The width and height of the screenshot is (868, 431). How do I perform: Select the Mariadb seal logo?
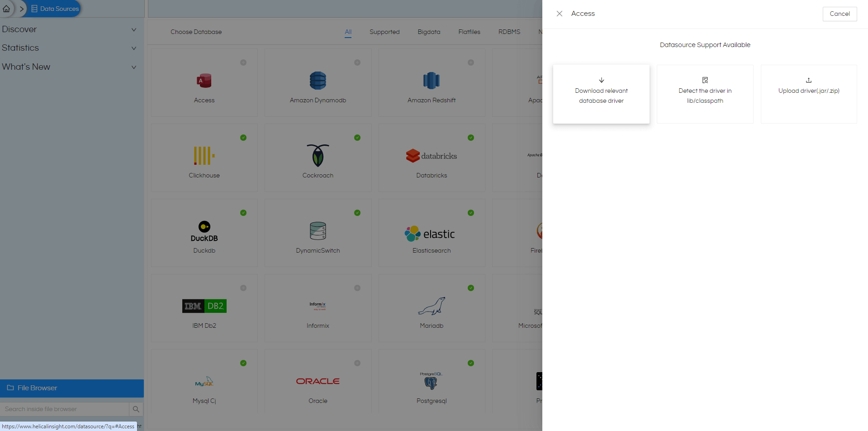(x=432, y=306)
